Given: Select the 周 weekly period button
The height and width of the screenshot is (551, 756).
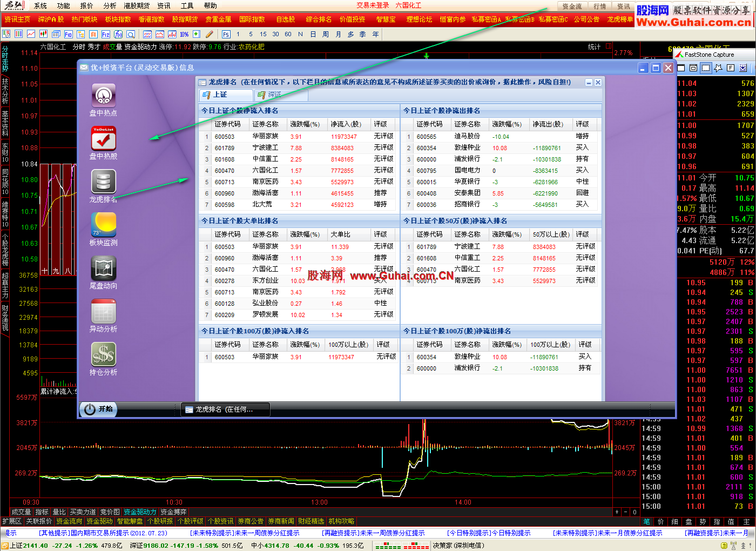Looking at the screenshot, I should [326, 34].
